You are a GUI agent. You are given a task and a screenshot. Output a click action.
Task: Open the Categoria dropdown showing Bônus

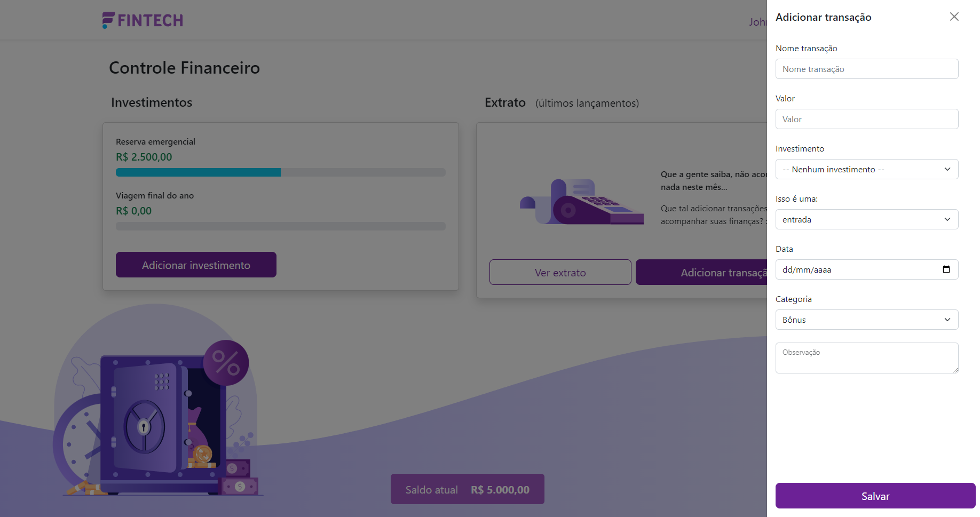click(866, 320)
